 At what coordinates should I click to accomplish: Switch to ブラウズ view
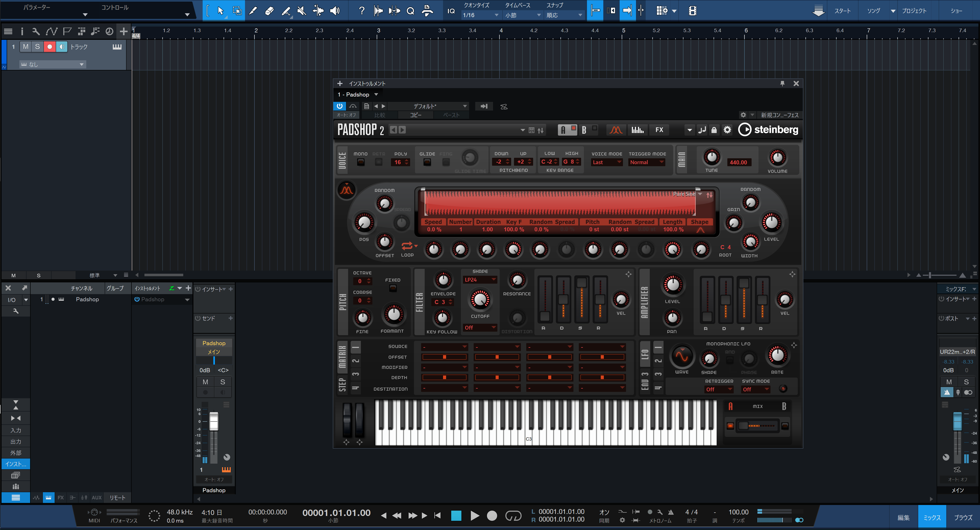click(x=963, y=517)
